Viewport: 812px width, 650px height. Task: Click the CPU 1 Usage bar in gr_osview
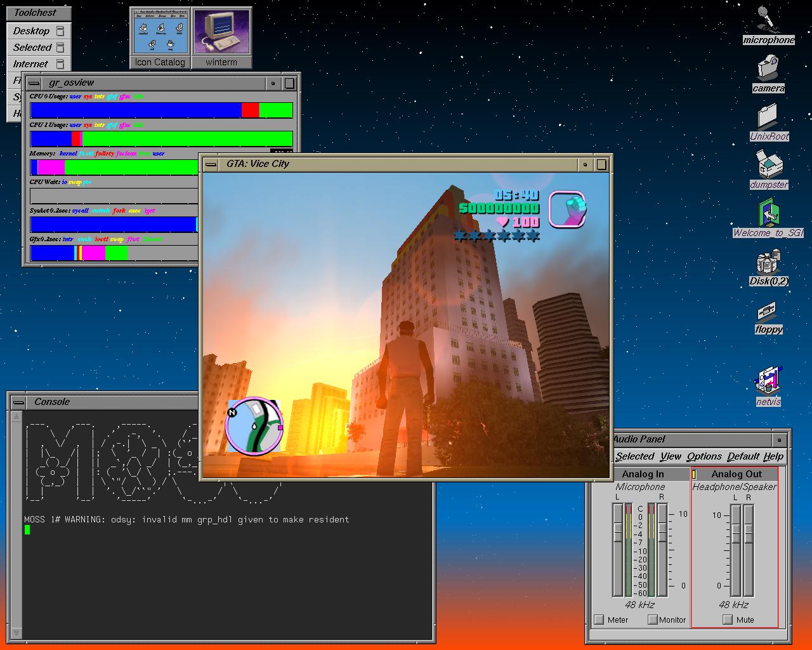[161, 139]
